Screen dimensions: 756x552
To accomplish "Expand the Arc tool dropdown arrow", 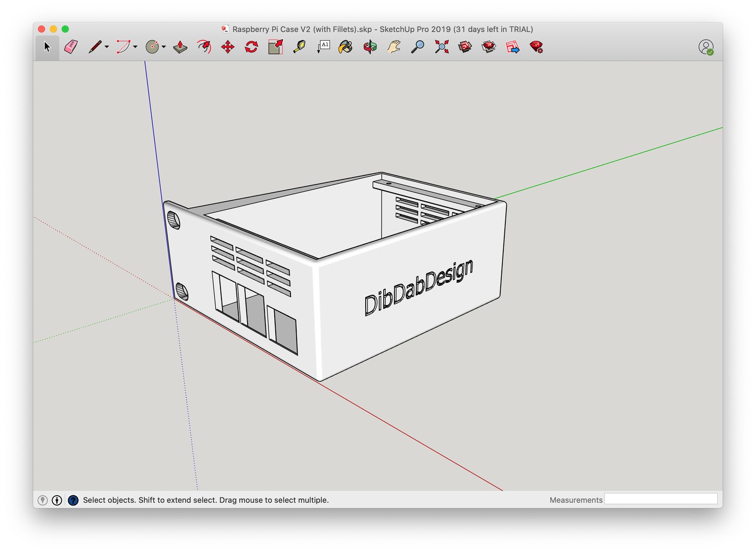I will tap(136, 47).
